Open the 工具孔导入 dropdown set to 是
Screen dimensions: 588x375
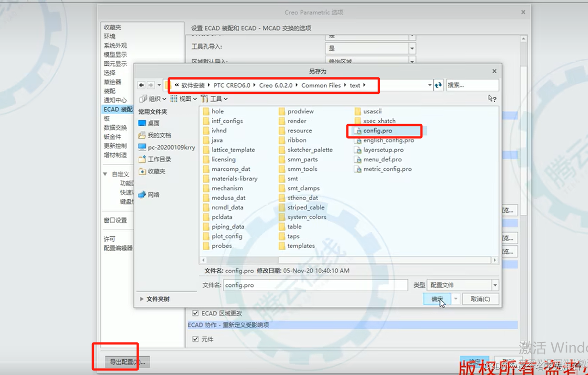coord(412,48)
